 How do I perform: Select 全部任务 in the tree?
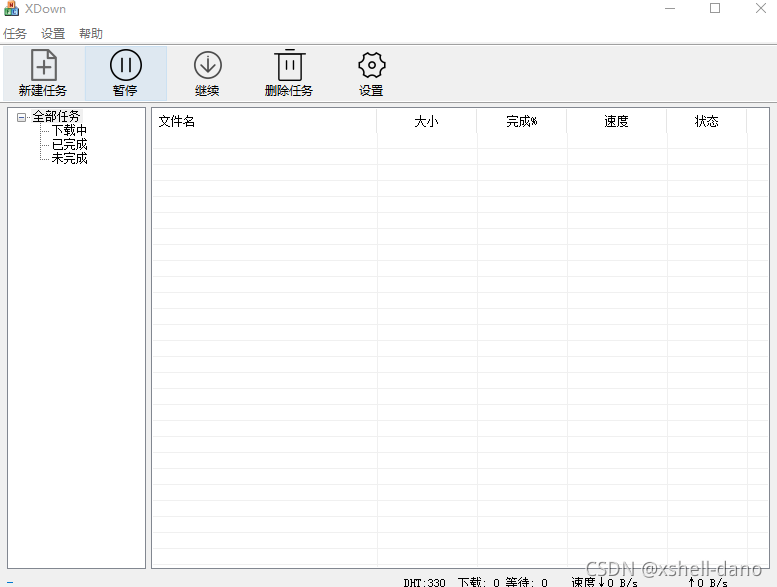(56, 116)
